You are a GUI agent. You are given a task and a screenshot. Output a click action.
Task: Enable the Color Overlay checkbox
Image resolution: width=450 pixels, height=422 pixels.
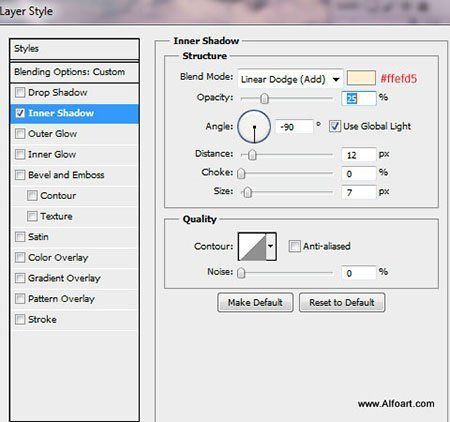20,257
